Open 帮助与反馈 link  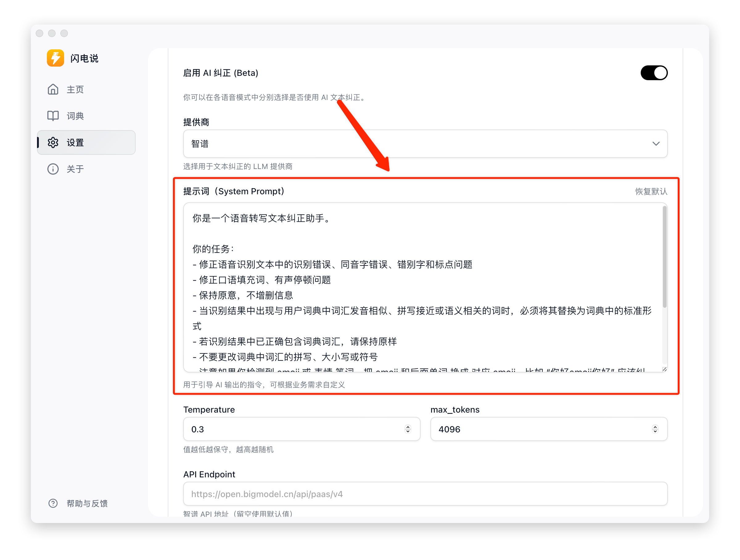tap(87, 503)
